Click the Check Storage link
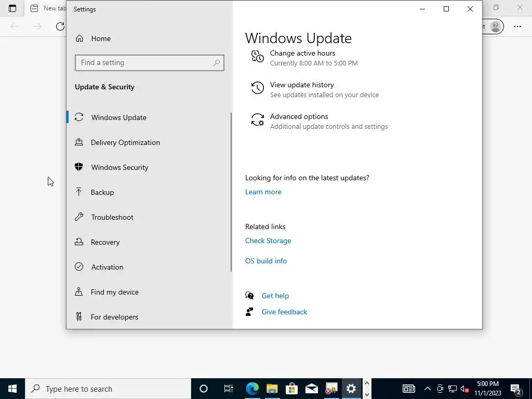This screenshot has height=399, width=532. pyautogui.click(x=268, y=241)
